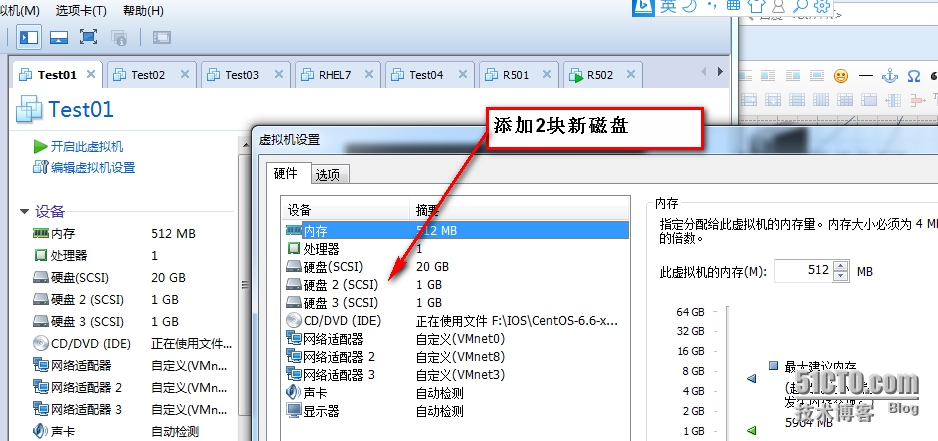Open the running R502 tab
938x441 pixels.
click(x=602, y=75)
